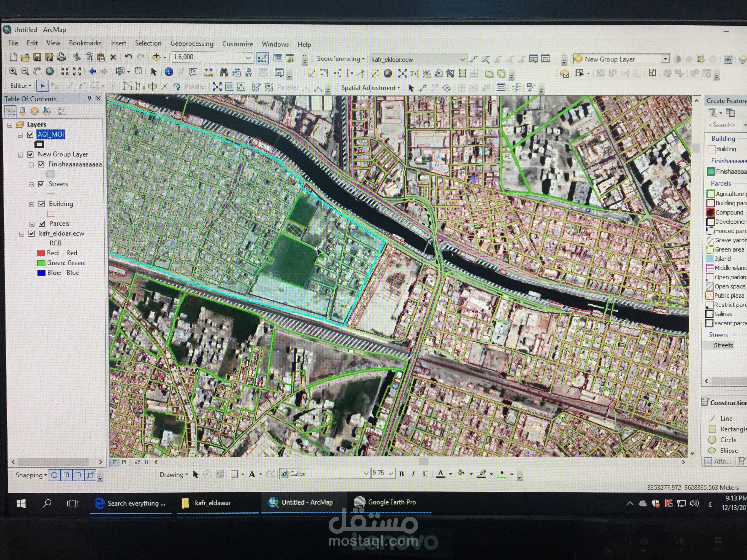The image size is (747, 560).
Task: Open the font size 9.75 dropdown
Action: 391,474
